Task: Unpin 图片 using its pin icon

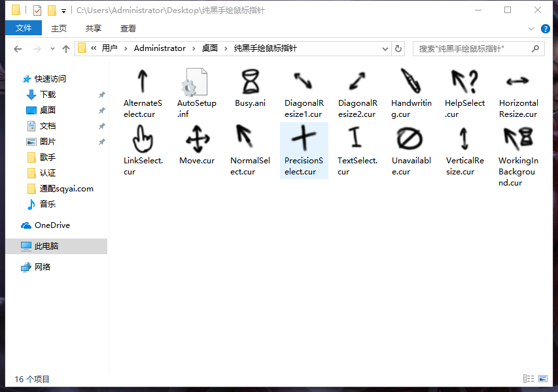Action: (x=102, y=142)
